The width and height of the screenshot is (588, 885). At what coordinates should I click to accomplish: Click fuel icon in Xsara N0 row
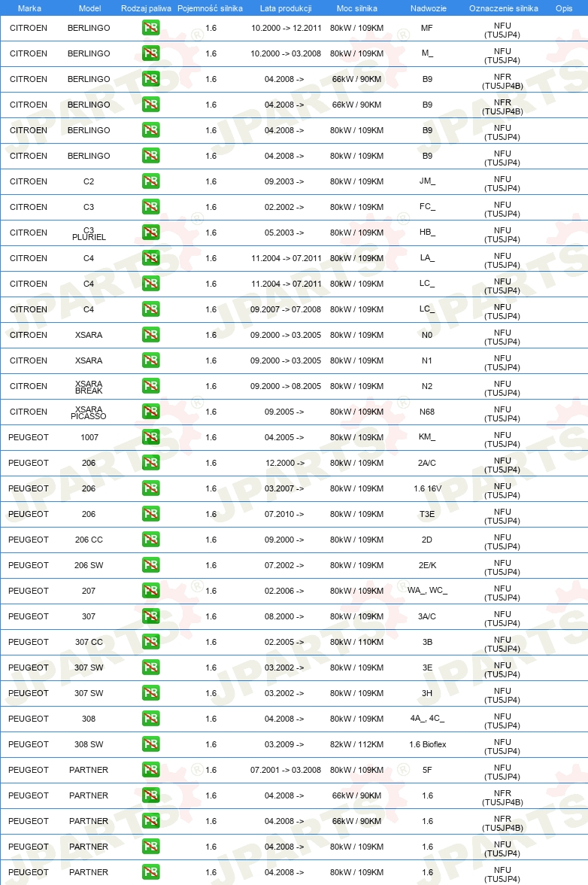pos(150,335)
